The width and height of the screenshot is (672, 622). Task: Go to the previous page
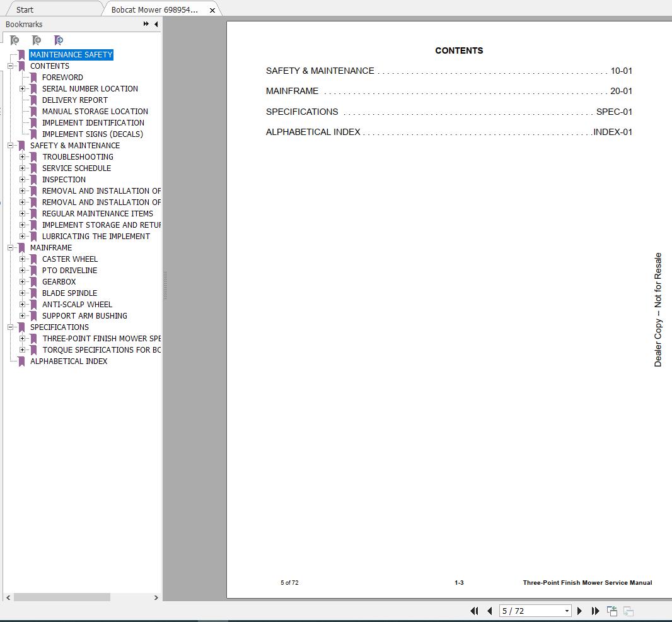point(490,611)
